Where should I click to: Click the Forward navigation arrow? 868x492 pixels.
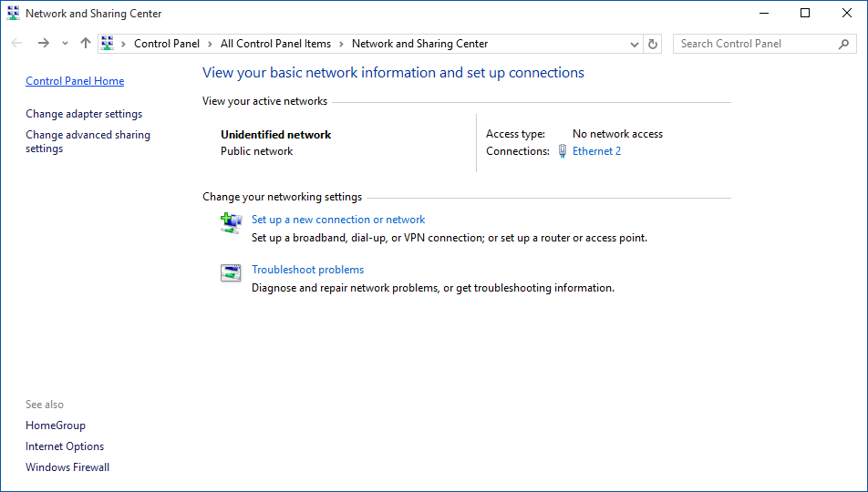[x=43, y=44]
